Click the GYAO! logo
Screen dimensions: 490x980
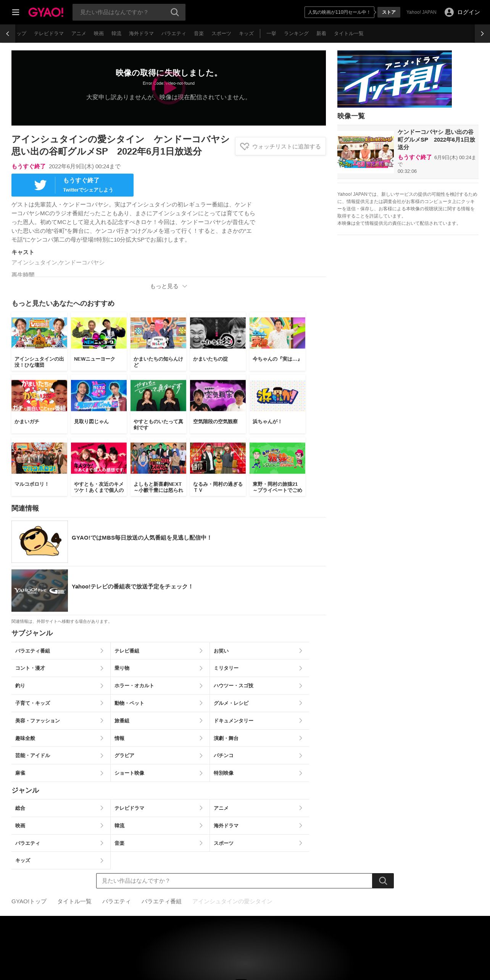point(46,12)
